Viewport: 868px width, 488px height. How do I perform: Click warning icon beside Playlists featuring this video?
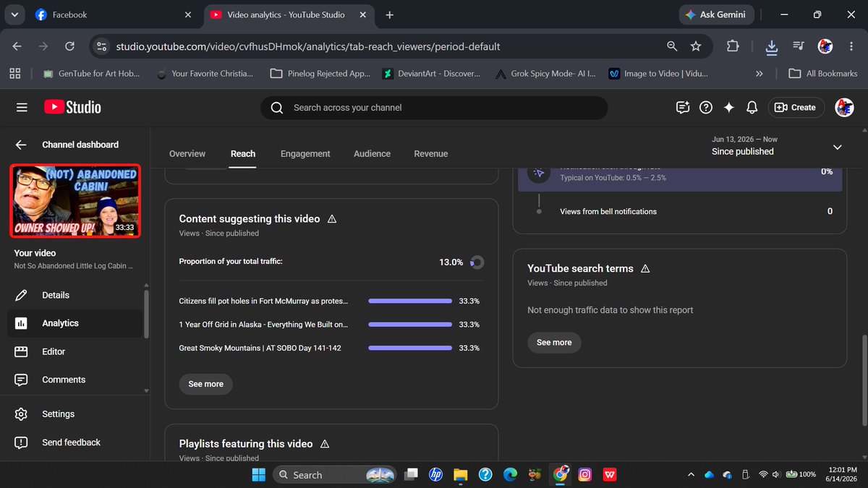coord(325,444)
